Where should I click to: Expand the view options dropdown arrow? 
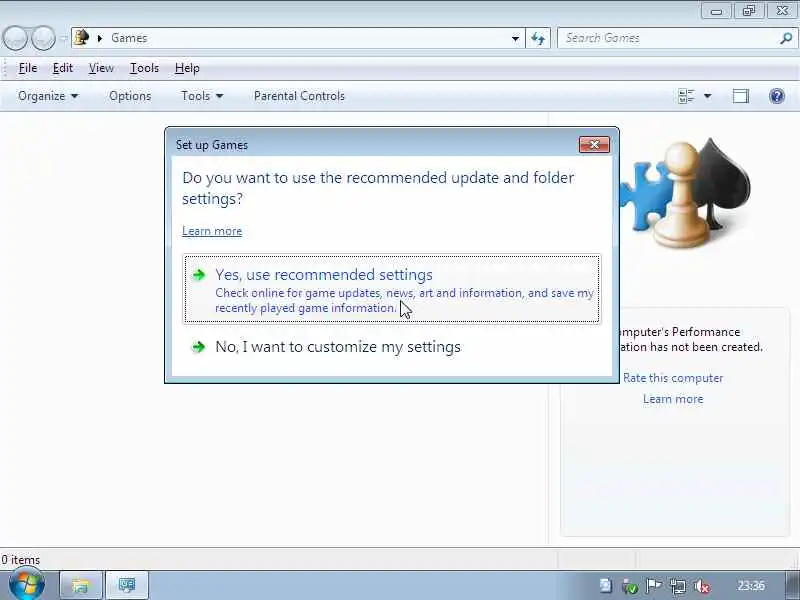tap(708, 96)
